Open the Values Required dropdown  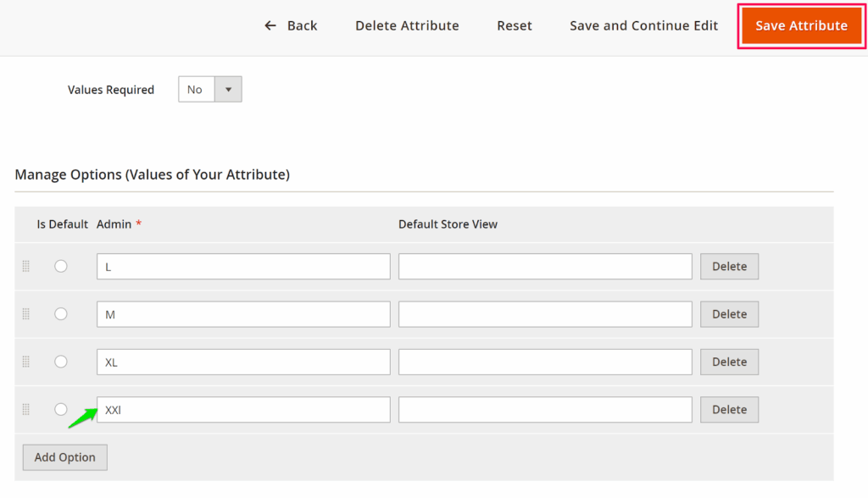click(x=210, y=90)
